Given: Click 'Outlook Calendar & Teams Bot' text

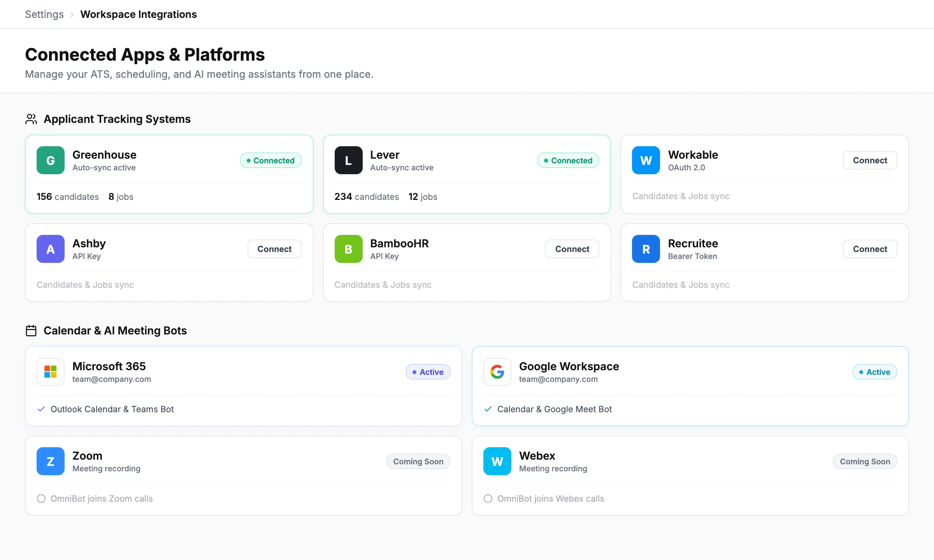Looking at the screenshot, I should (x=112, y=409).
